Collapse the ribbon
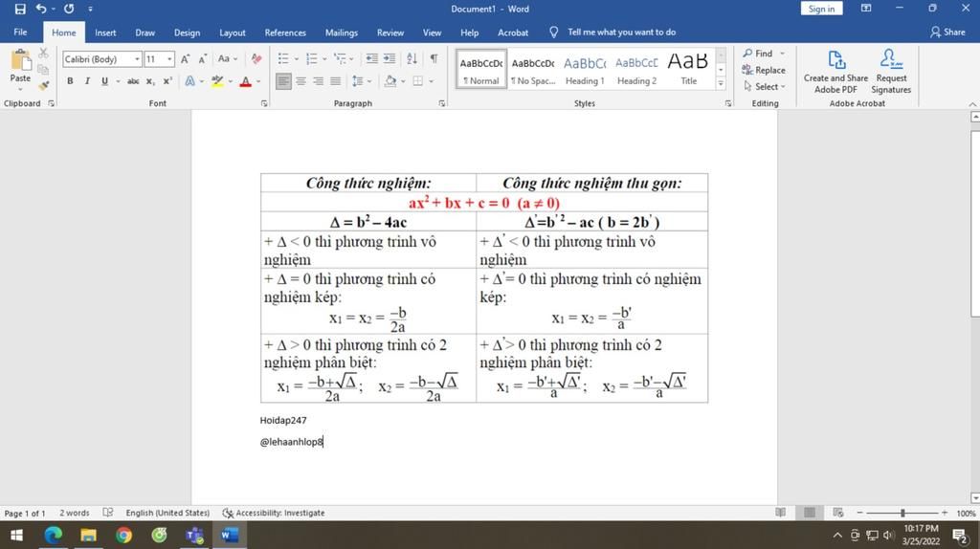 [972, 103]
